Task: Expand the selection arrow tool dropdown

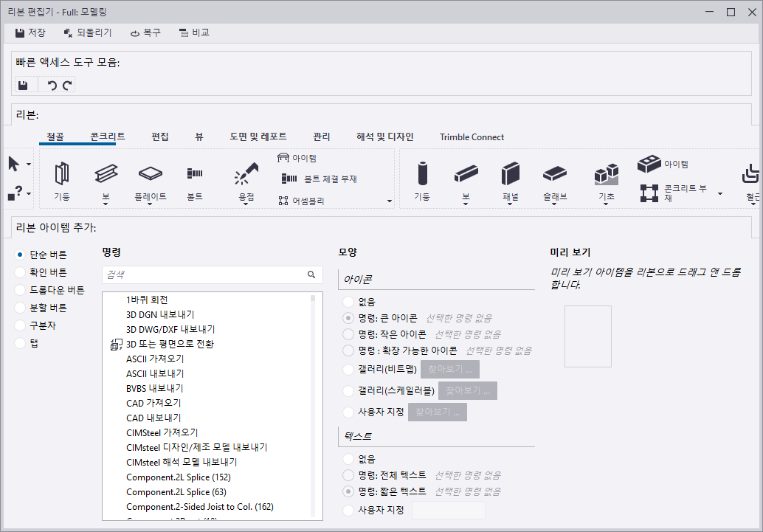Action: (x=29, y=164)
